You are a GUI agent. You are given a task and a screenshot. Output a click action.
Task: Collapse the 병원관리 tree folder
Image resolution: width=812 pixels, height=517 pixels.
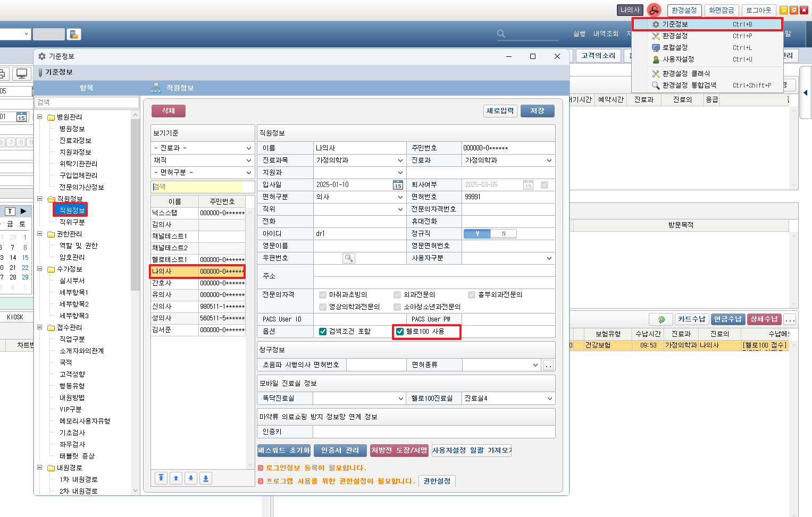coord(40,117)
